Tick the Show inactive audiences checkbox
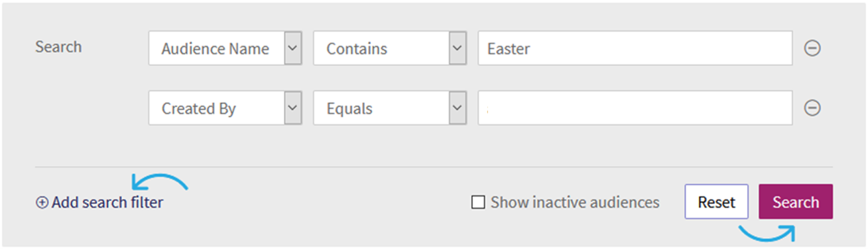Viewport: 868px width, 249px height. 477,203
